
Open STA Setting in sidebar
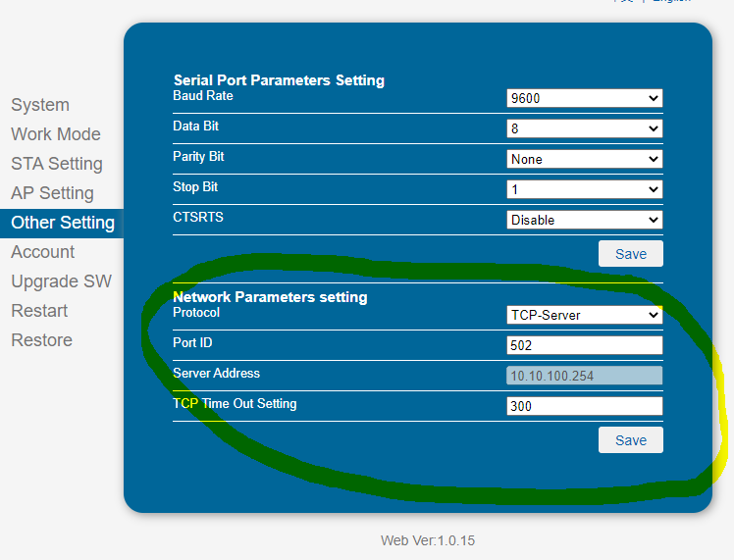(57, 164)
